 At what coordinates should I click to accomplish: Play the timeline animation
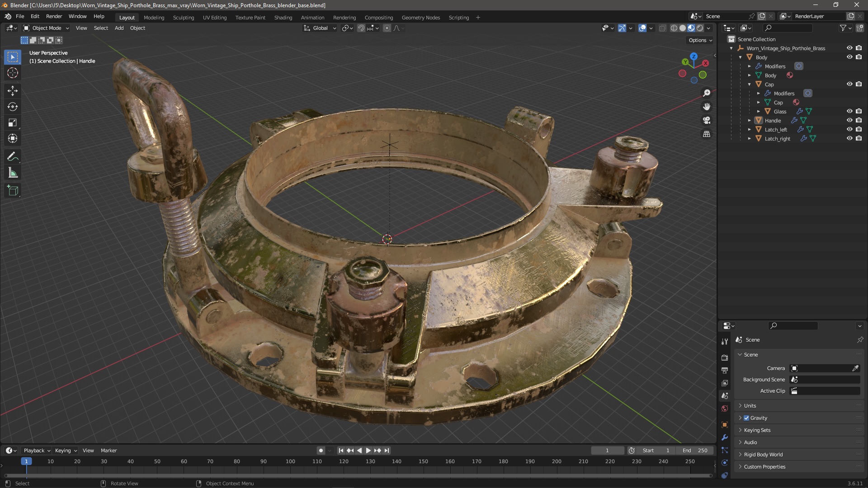(368, 450)
